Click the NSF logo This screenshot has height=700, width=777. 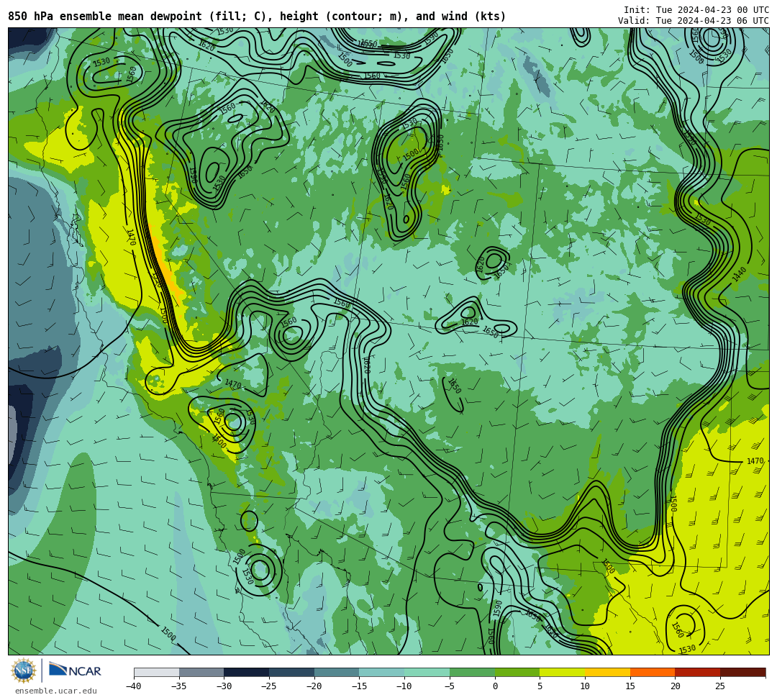click(x=24, y=671)
